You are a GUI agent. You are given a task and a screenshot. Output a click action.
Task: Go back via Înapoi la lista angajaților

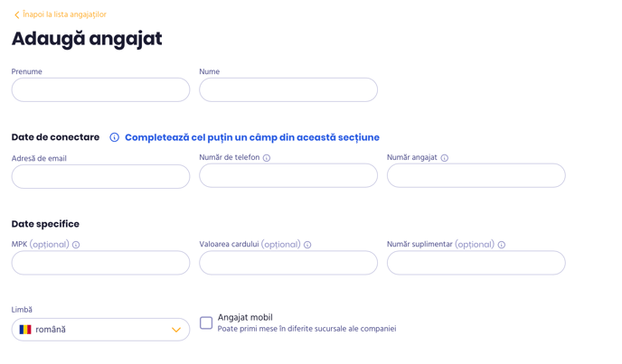[x=64, y=15]
